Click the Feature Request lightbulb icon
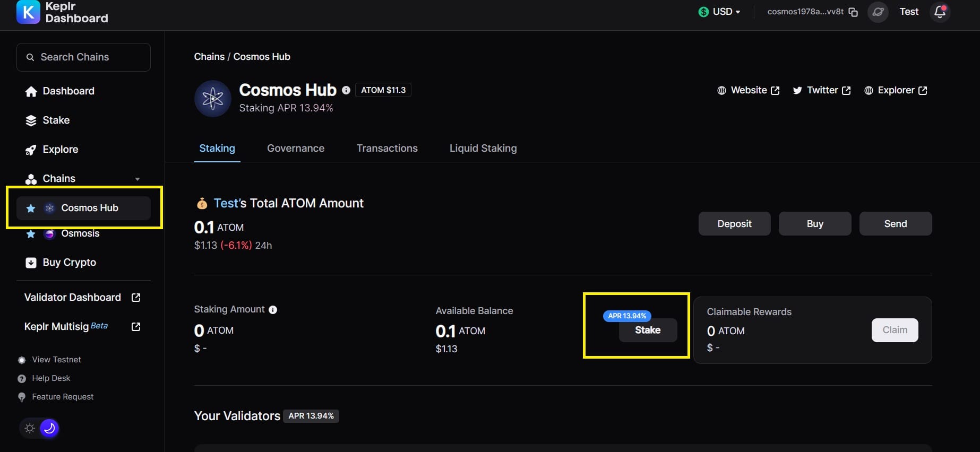The height and width of the screenshot is (452, 980). 22,397
